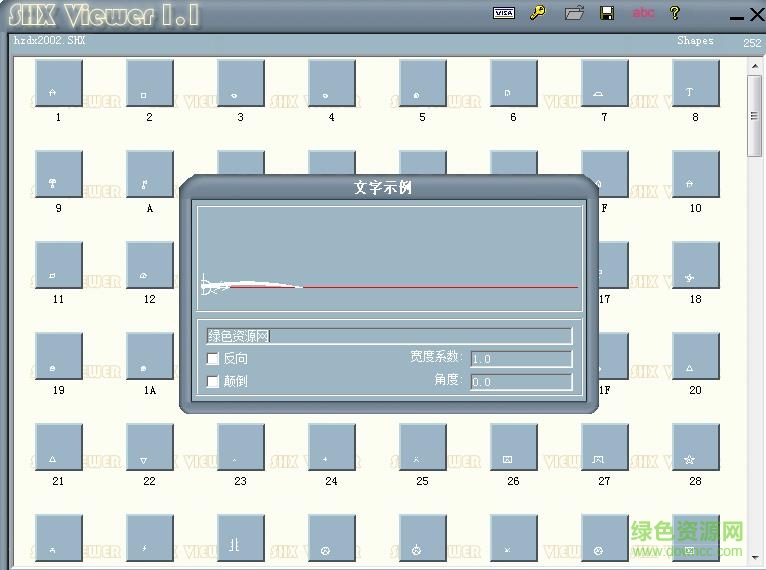The image size is (766, 570).
Task: Select shape thumbnail labeled 24
Action: point(332,447)
